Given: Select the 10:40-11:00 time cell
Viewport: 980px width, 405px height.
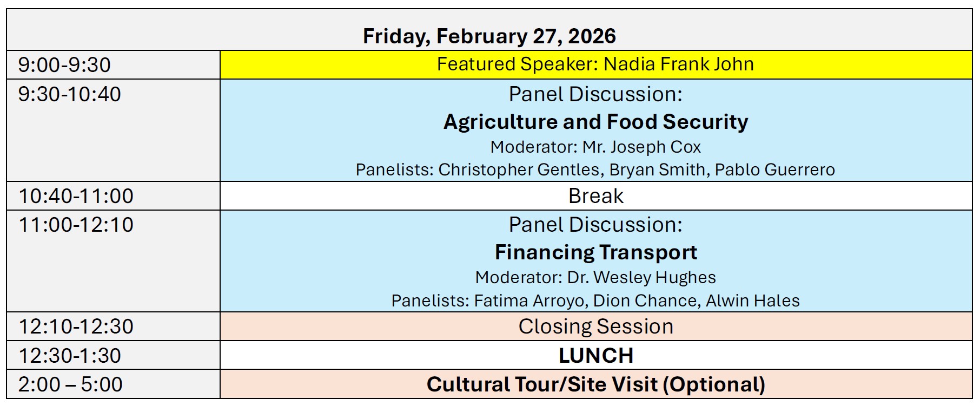Looking at the screenshot, I should [x=76, y=196].
